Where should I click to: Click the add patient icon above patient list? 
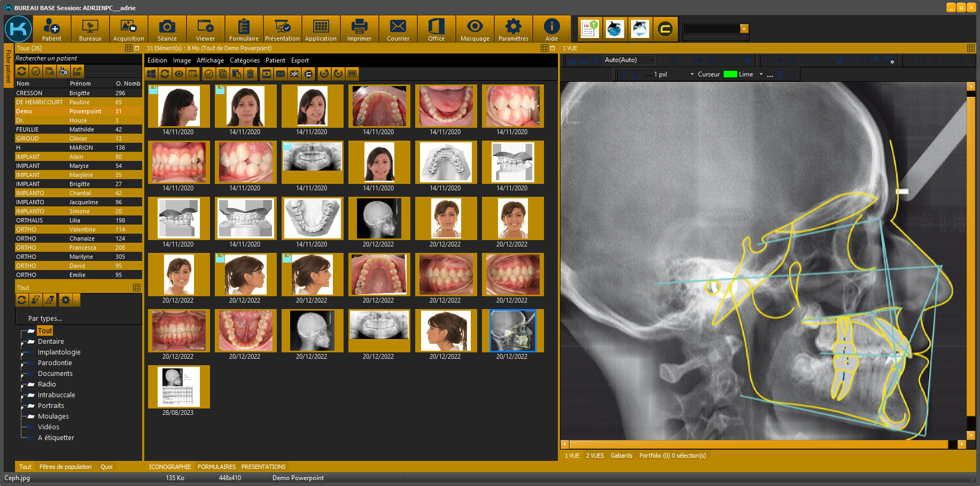coord(64,71)
